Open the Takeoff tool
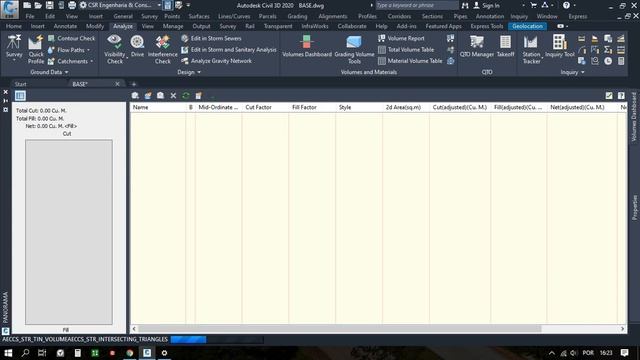Viewport: 640px width, 360px height. (x=505, y=46)
